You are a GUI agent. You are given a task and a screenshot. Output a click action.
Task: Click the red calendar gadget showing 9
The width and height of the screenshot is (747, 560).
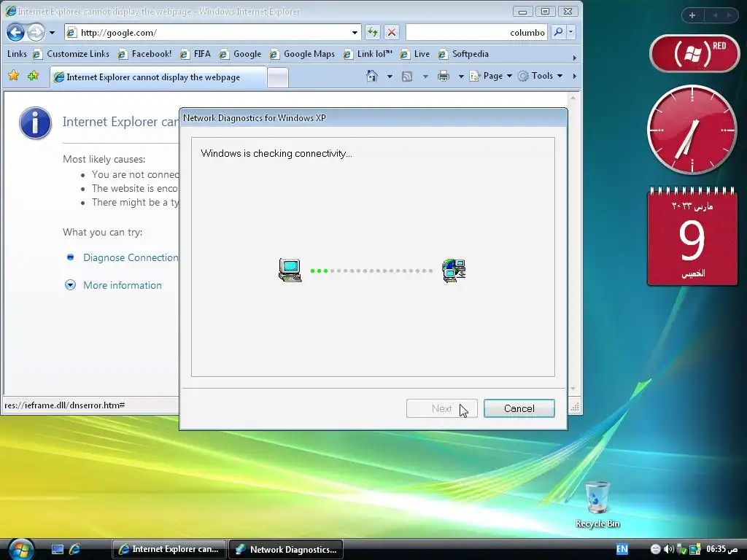(692, 236)
